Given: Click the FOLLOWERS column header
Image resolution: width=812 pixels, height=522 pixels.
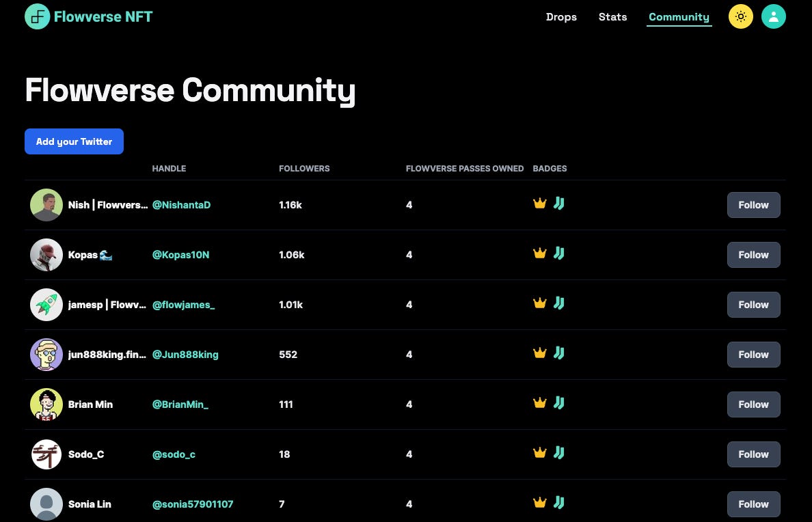Looking at the screenshot, I should pyautogui.click(x=304, y=169).
